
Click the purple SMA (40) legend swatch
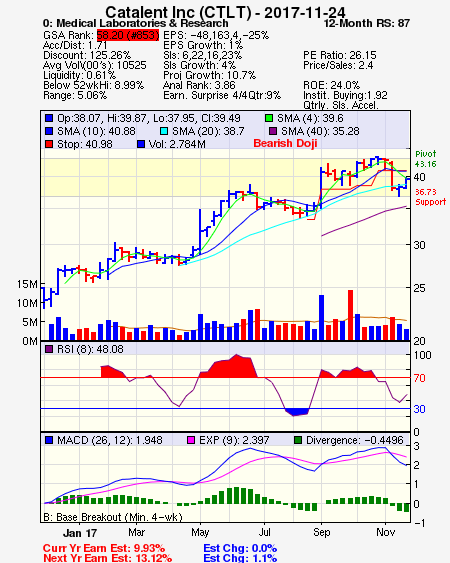point(273,131)
